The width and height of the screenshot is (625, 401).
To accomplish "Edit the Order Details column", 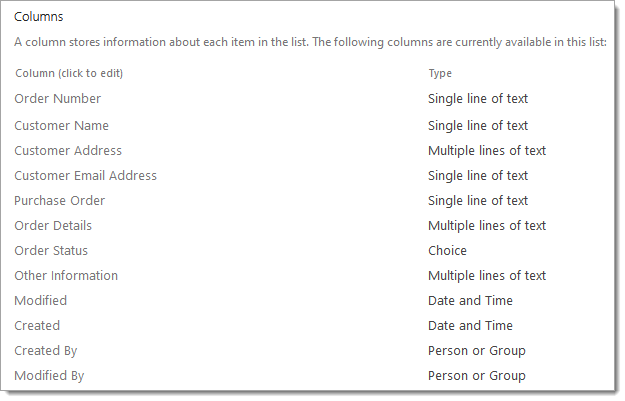I will pyautogui.click(x=53, y=226).
